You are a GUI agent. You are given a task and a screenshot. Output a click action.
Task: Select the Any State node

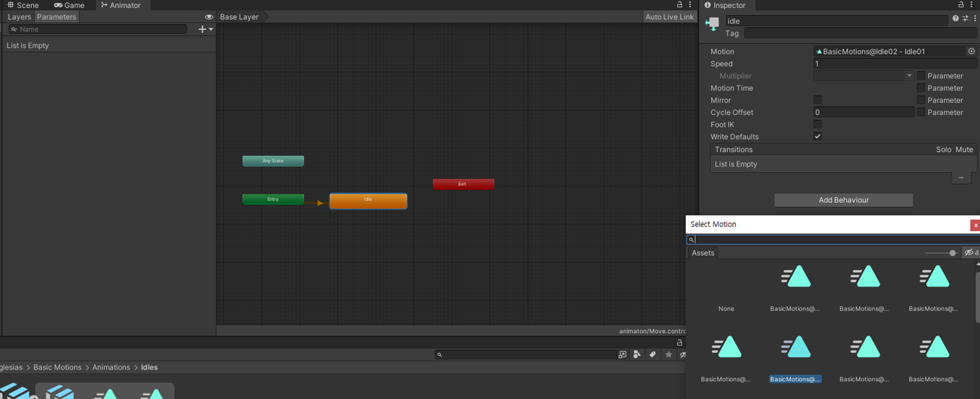273,161
